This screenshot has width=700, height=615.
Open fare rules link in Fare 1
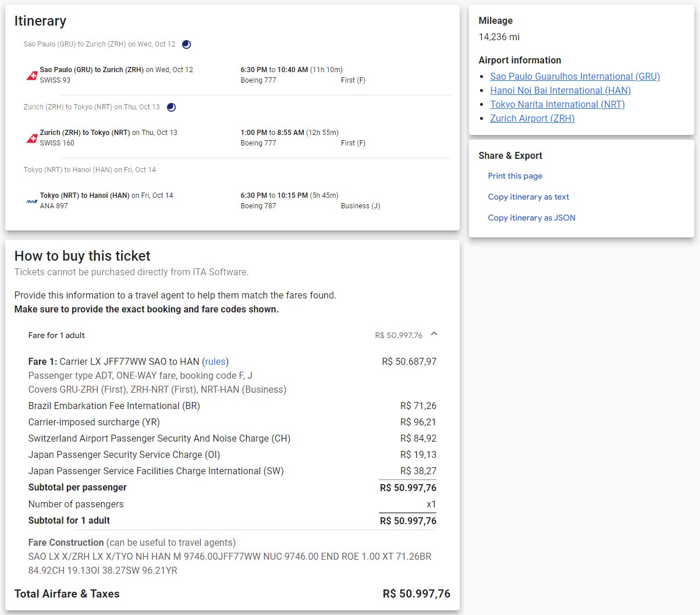(215, 361)
